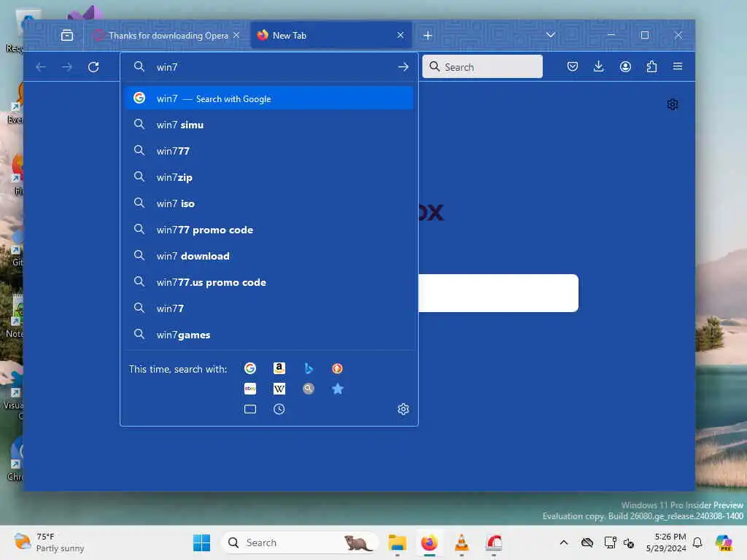
Task: Open the Firefox application menu
Action: pyautogui.click(x=678, y=66)
